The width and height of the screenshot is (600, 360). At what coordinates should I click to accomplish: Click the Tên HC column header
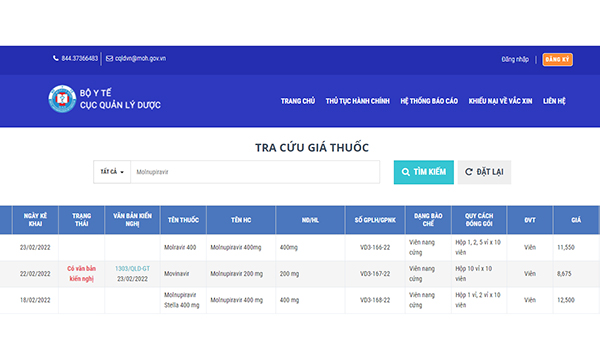[241, 220]
